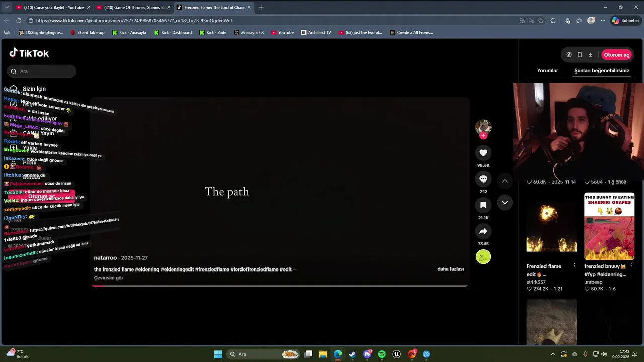
Task: Expand description with daha fazlası
Action: click(x=450, y=269)
